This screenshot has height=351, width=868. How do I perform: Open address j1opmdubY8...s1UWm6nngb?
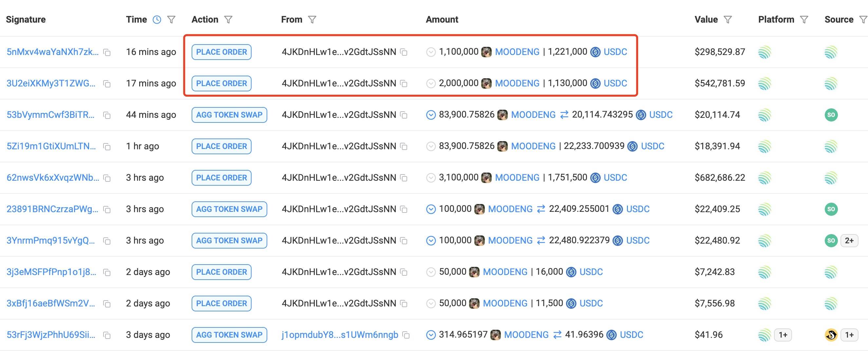click(x=340, y=335)
